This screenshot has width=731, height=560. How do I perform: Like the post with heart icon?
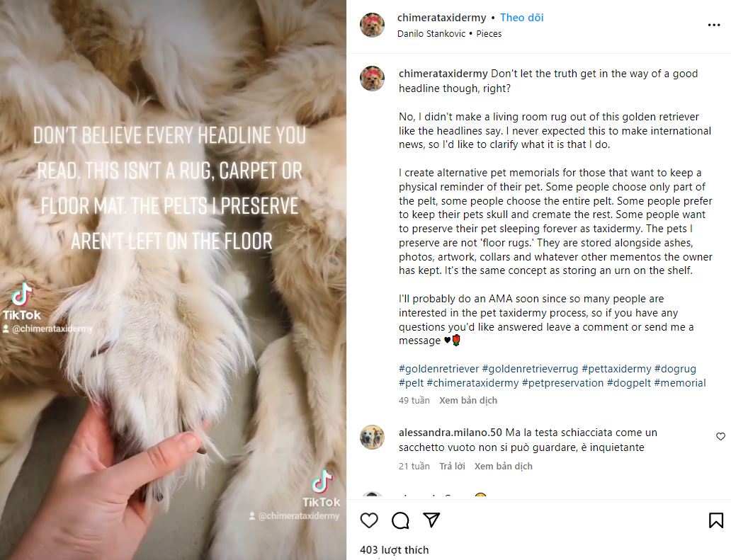369,520
